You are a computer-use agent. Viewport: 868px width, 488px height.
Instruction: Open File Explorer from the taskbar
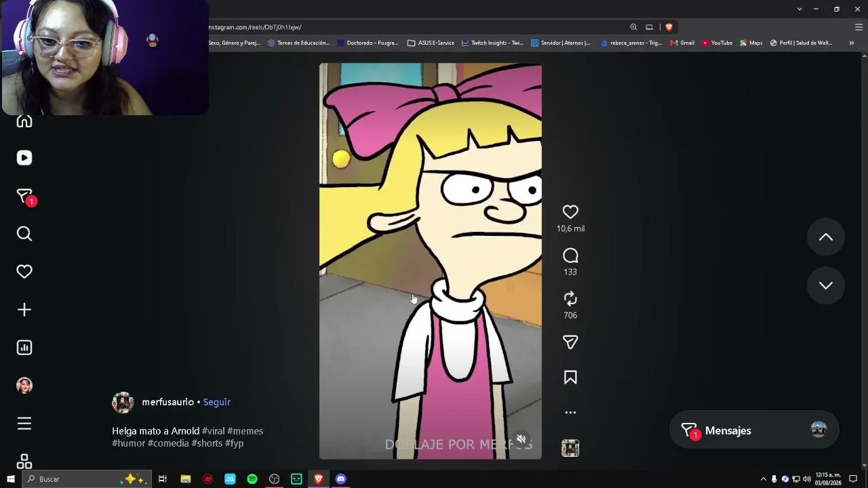(185, 479)
